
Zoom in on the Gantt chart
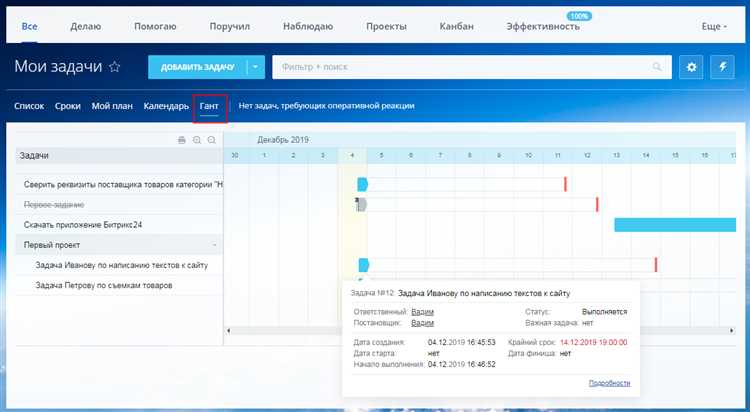coord(197,140)
